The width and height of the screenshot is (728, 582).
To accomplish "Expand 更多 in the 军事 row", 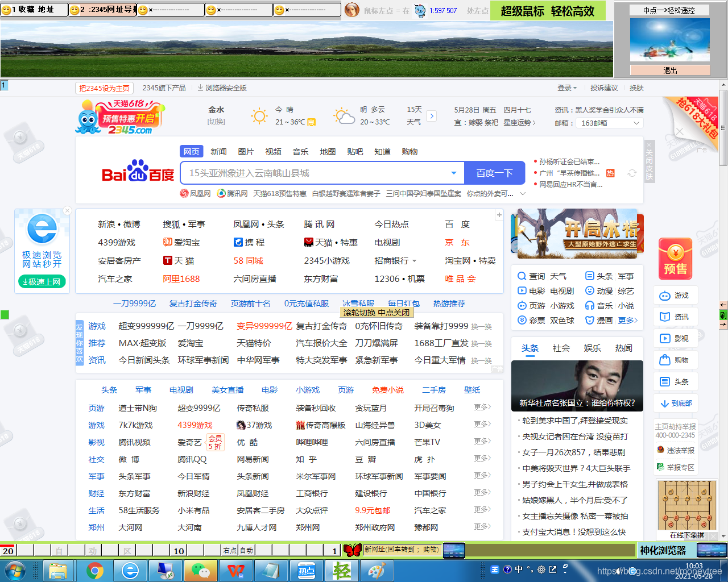I will (482, 476).
